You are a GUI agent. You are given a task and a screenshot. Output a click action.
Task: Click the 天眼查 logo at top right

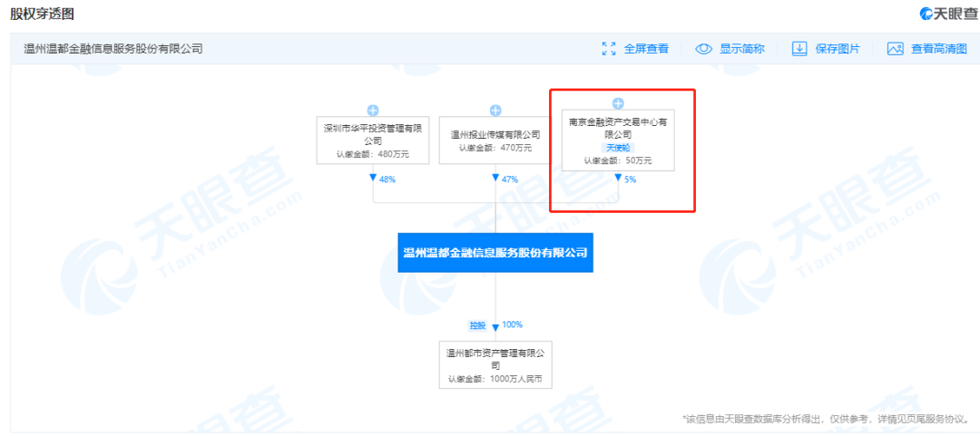tap(948, 14)
